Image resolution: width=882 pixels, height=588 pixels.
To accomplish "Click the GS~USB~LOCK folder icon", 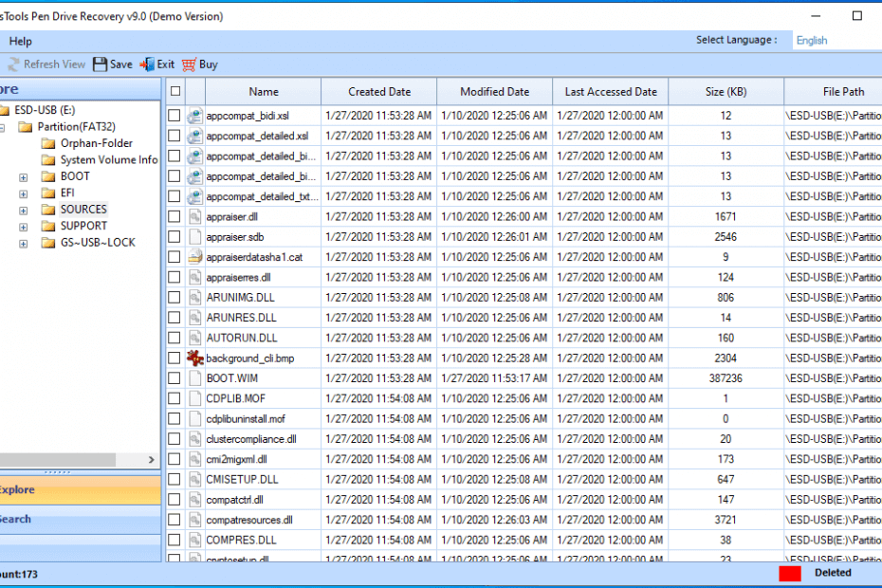I will click(48, 243).
